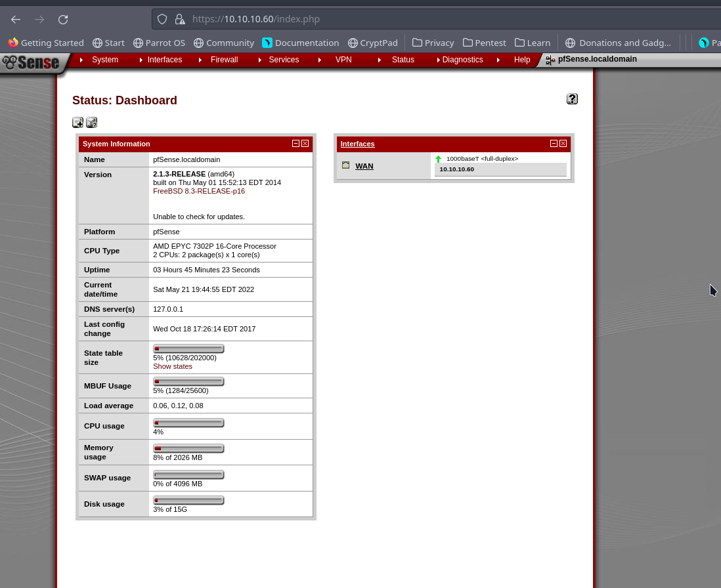Image resolution: width=721 pixels, height=588 pixels.
Task: Open the Start bookmark
Action: click(108, 43)
